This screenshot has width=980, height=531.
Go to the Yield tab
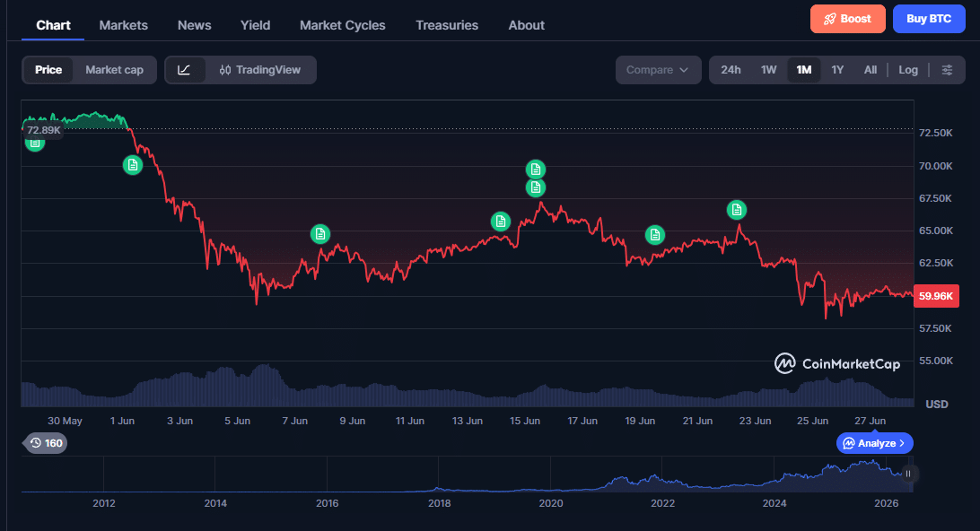pos(256,25)
